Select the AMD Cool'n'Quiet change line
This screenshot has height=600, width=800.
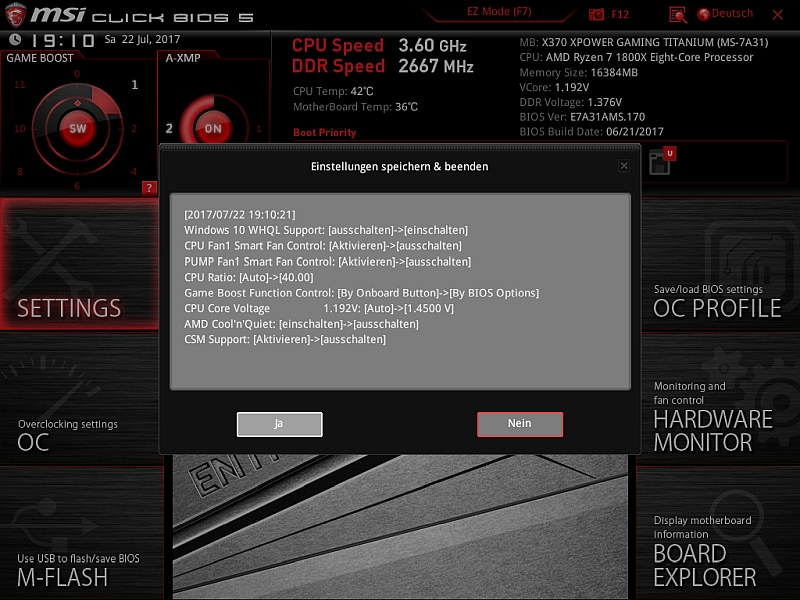[x=302, y=324]
